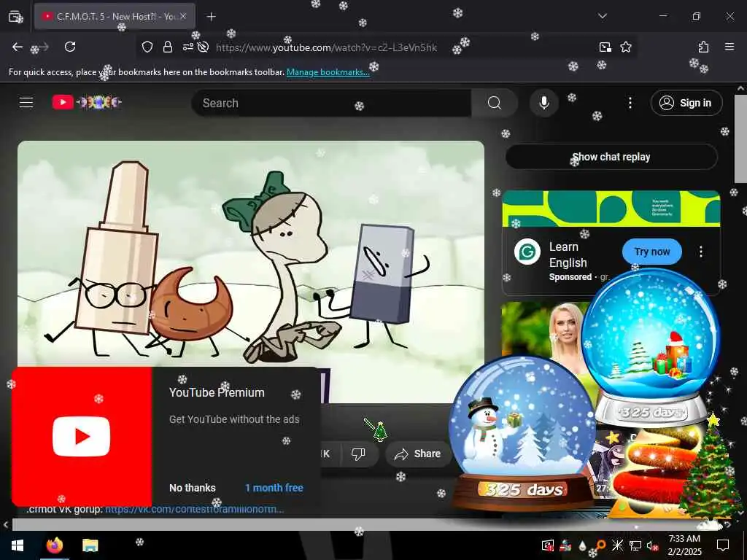This screenshot has width=747, height=560.
Task: Click the muted volume tray icon
Action: [653, 545]
